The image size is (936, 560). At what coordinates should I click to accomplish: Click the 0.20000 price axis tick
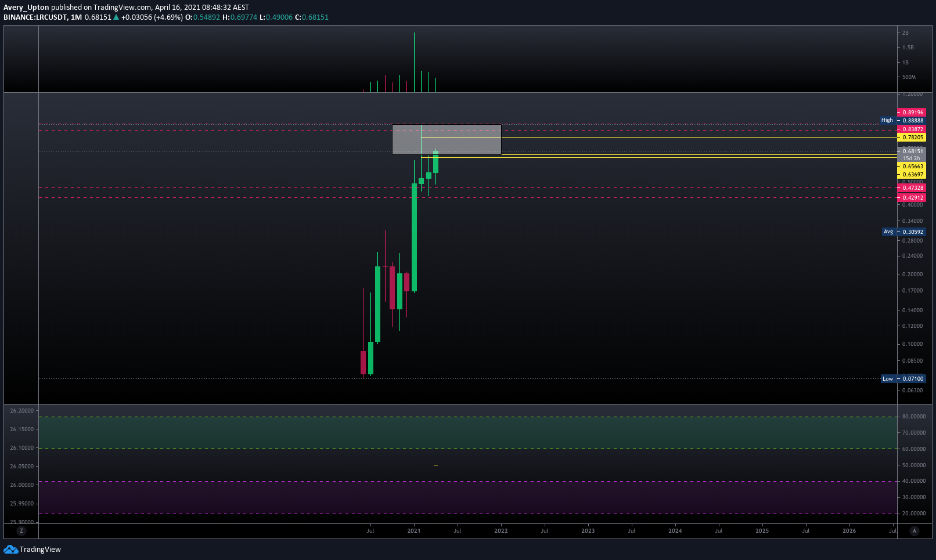(x=912, y=274)
